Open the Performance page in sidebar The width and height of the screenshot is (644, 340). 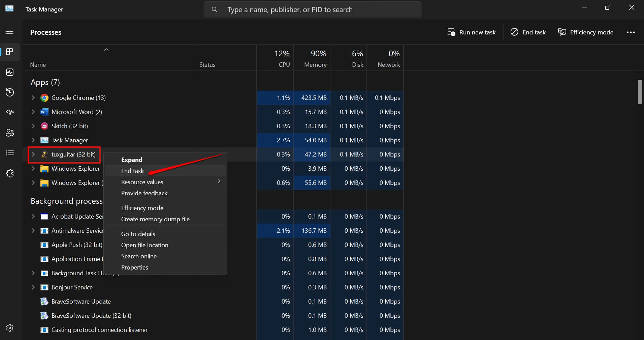click(x=10, y=72)
